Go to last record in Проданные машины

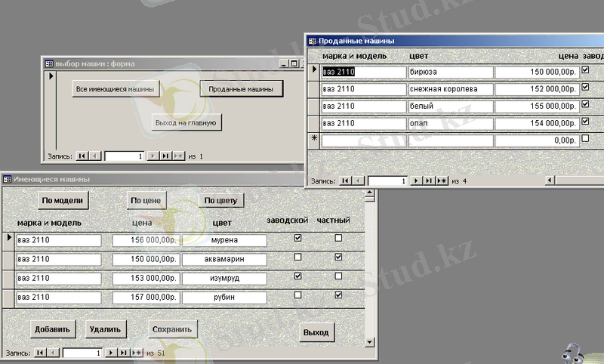pos(429,180)
